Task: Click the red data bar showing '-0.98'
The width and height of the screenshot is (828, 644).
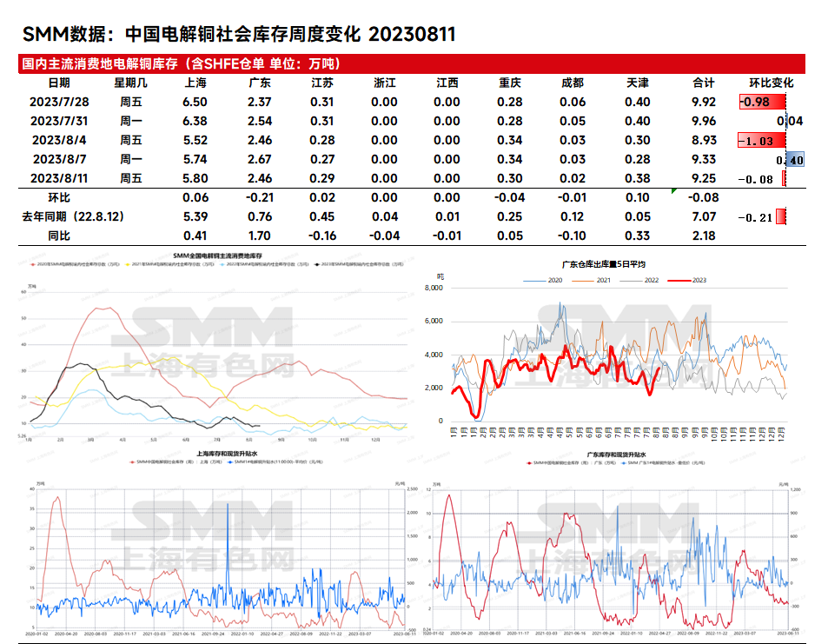Action: [762, 102]
